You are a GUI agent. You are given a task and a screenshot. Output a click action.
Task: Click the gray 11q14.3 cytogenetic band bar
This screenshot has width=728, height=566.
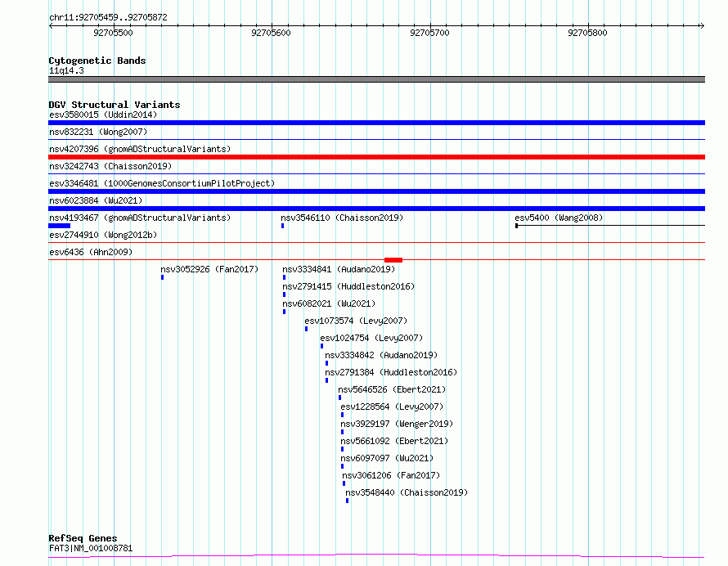376,79
